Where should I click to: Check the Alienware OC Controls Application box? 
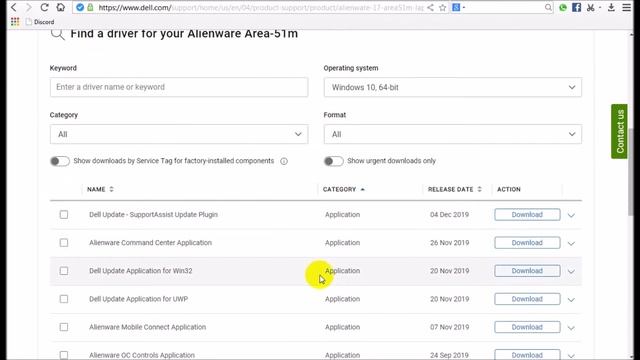pyautogui.click(x=64, y=355)
